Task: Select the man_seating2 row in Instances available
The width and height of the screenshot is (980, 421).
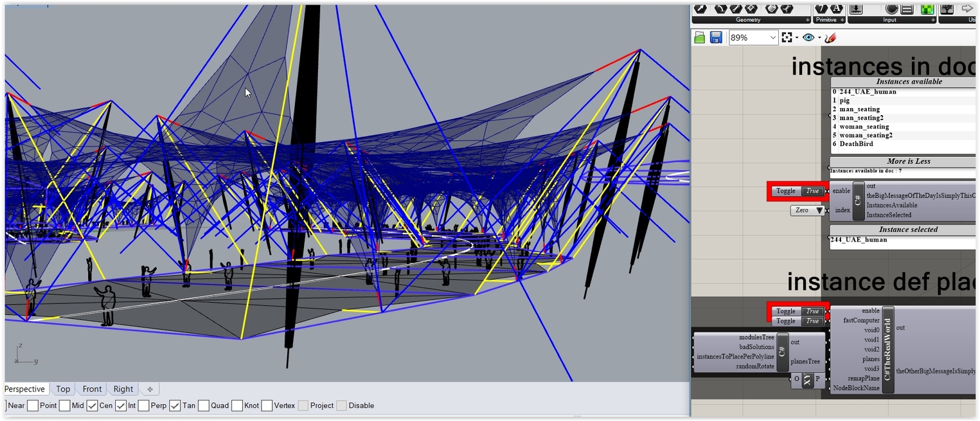Action: pos(903,118)
